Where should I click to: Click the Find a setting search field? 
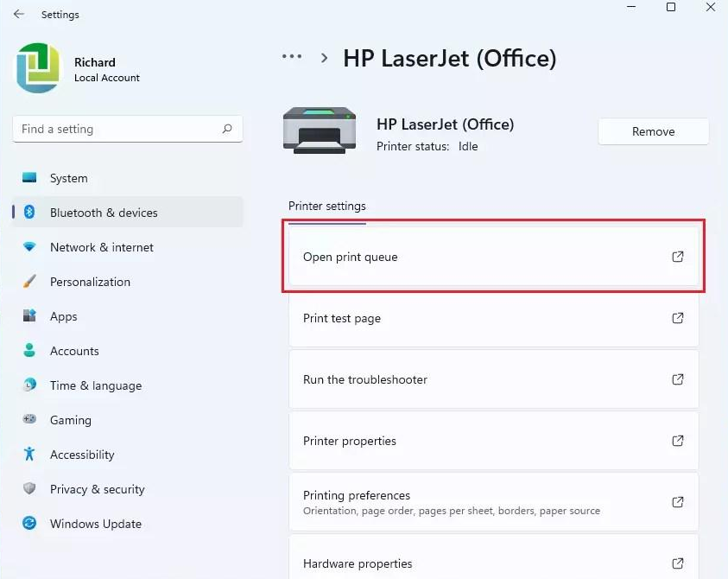pos(128,129)
